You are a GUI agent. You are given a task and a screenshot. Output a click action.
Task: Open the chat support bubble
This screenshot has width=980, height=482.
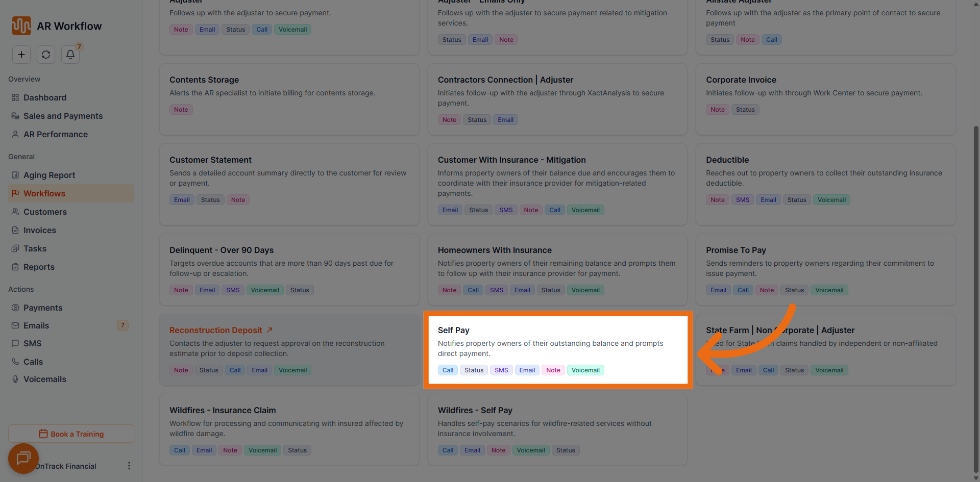(x=23, y=458)
